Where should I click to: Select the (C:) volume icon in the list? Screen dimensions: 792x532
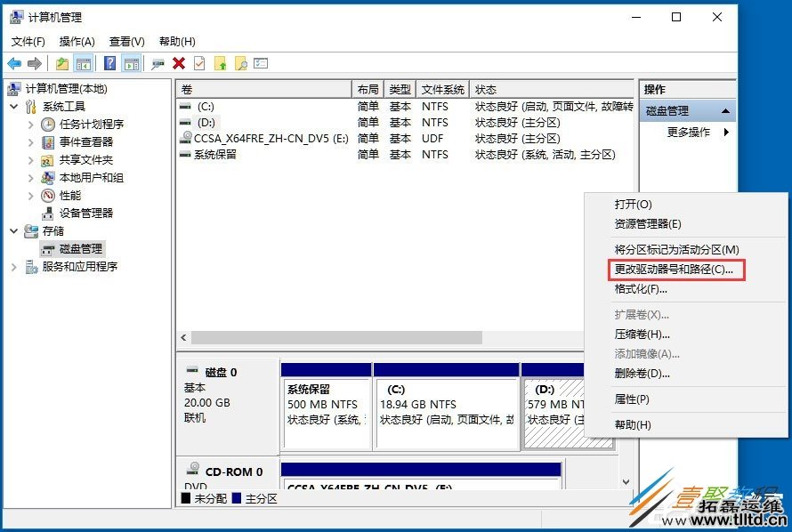coord(186,106)
